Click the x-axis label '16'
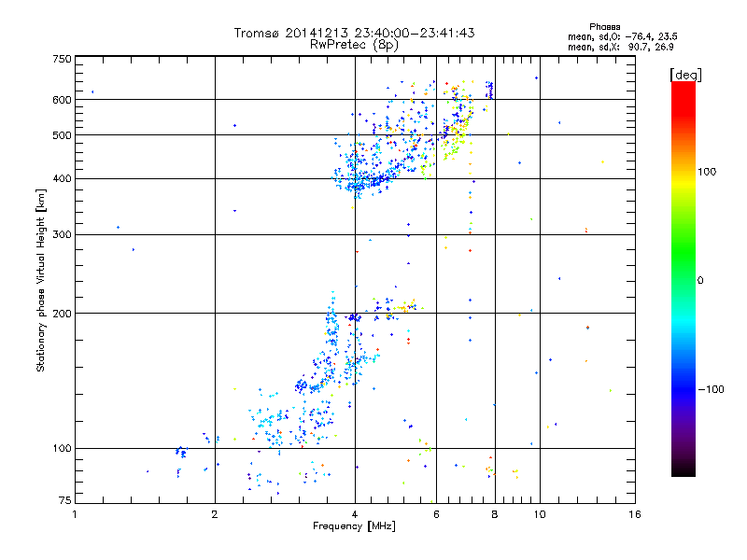The image size is (747, 560). coord(635,514)
